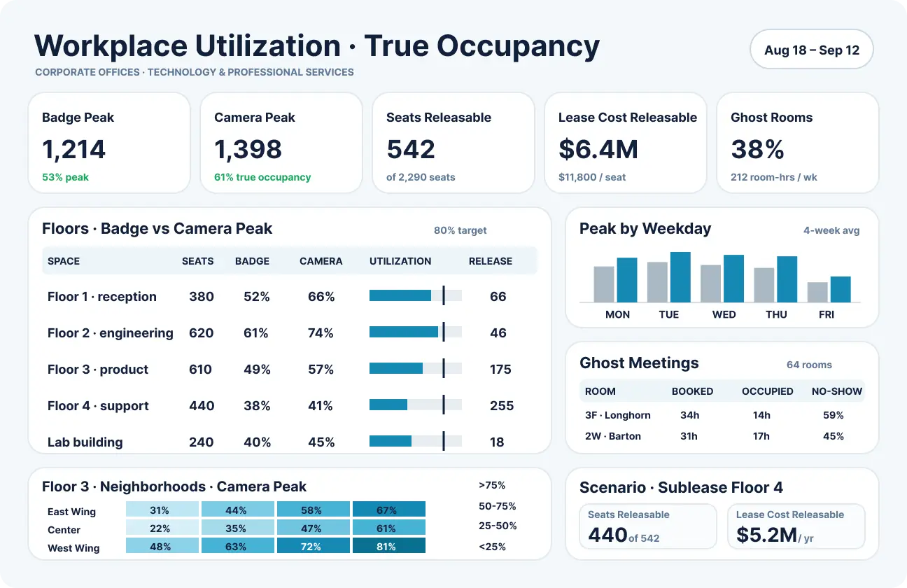907x588 pixels.
Task: Click the <25% legend entry
Action: (x=492, y=547)
